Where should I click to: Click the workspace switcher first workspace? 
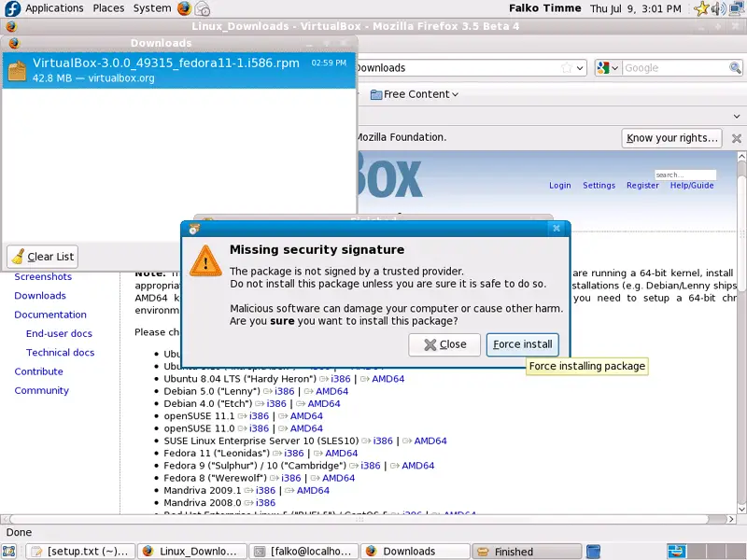pos(676,552)
